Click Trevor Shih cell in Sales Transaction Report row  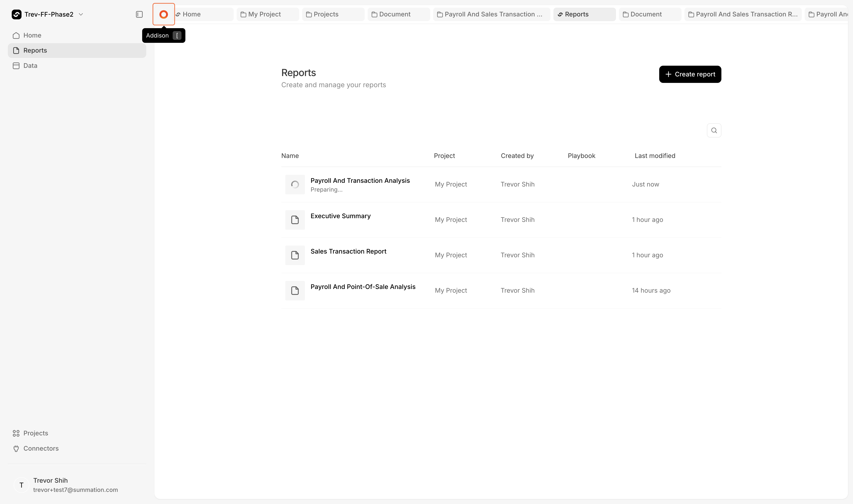tap(517, 255)
